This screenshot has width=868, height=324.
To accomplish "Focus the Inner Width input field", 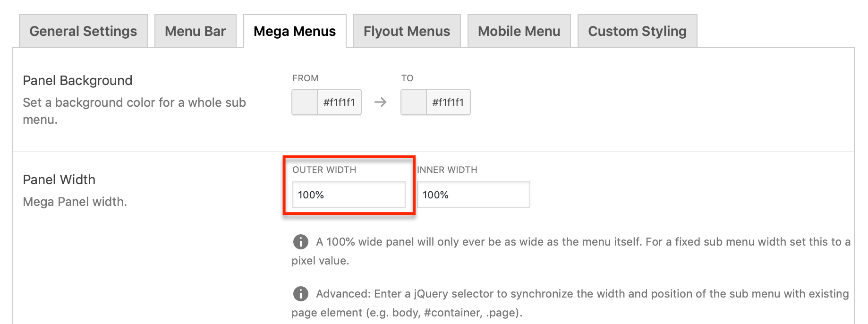I will pos(473,195).
